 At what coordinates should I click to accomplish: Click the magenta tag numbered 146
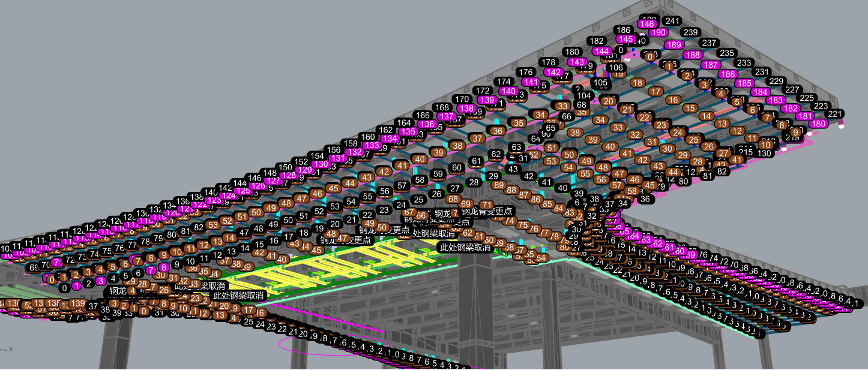[x=648, y=24]
